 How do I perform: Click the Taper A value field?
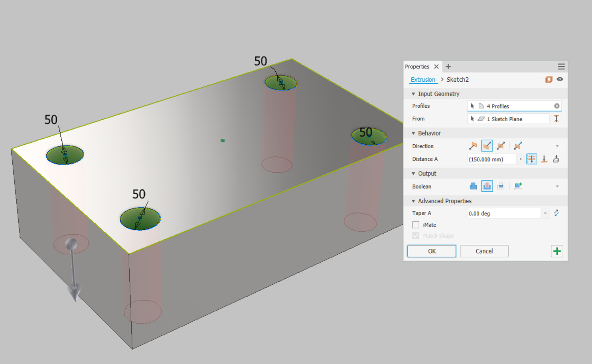pyautogui.click(x=504, y=213)
